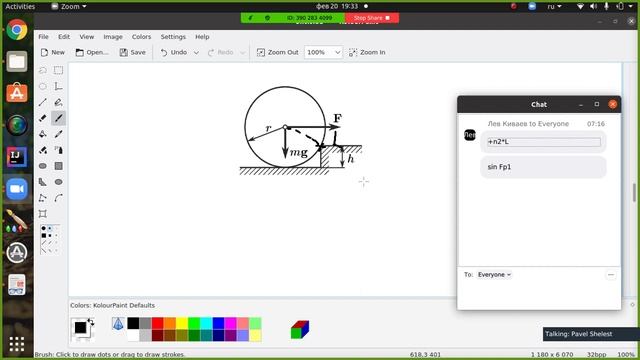The width and height of the screenshot is (640, 360).
Task: Open the ru keyboard layout dropdown
Action: click(x=554, y=7)
